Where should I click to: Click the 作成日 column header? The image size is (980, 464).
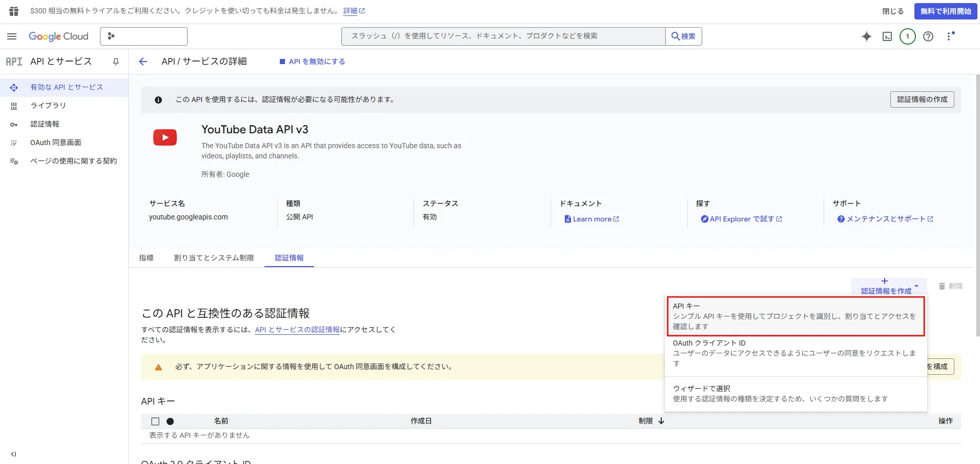pos(421,421)
